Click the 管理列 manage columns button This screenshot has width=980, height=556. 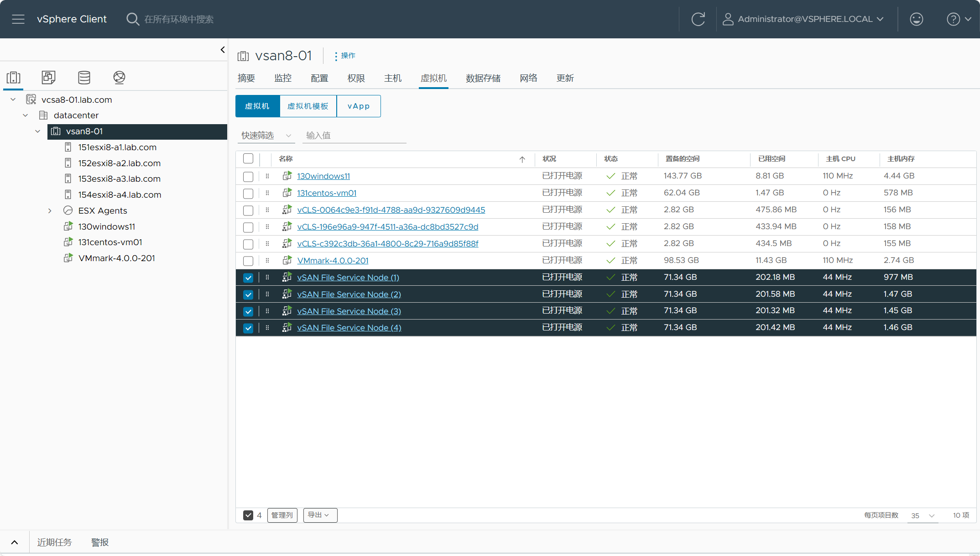[x=282, y=515]
